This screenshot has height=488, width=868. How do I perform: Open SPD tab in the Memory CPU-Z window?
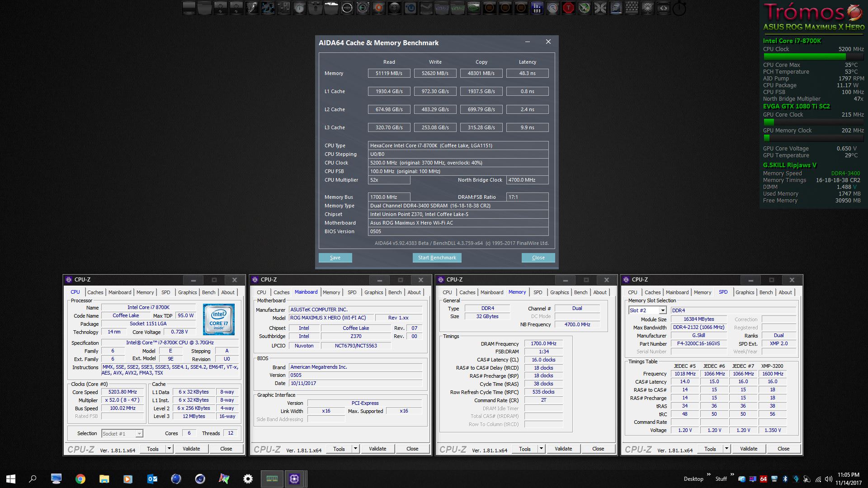tap(538, 292)
